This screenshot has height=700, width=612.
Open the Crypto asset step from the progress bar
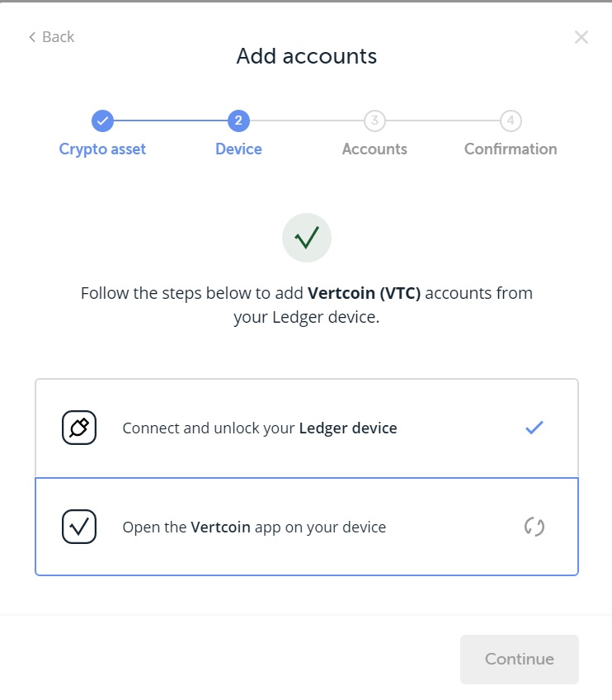click(102, 149)
